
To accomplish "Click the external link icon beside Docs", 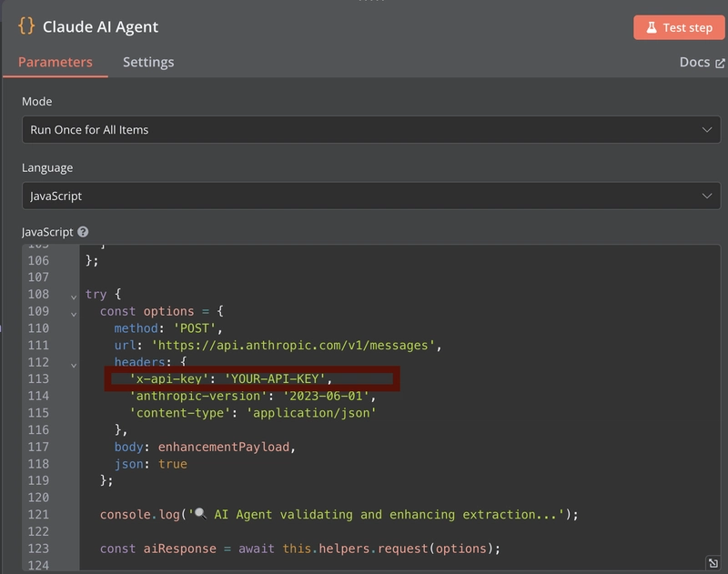I will pyautogui.click(x=720, y=63).
